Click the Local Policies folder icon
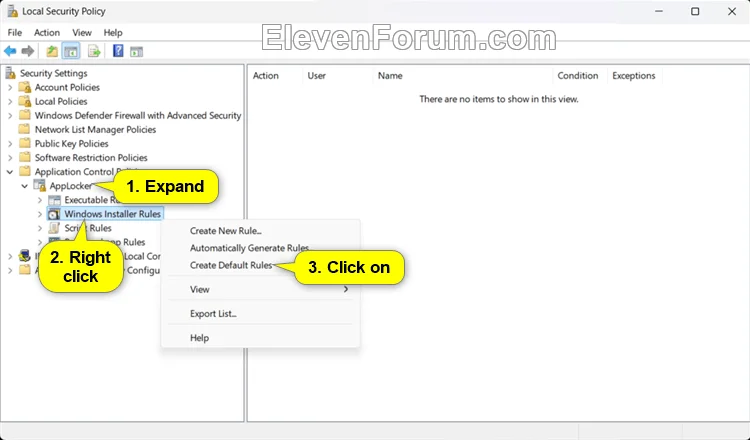This screenshot has height=440, width=750. [x=24, y=101]
